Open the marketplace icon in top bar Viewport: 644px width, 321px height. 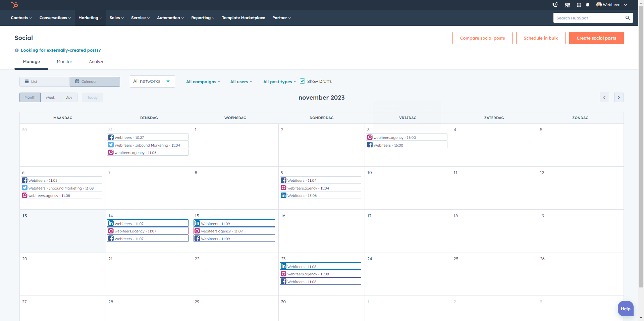[568, 5]
